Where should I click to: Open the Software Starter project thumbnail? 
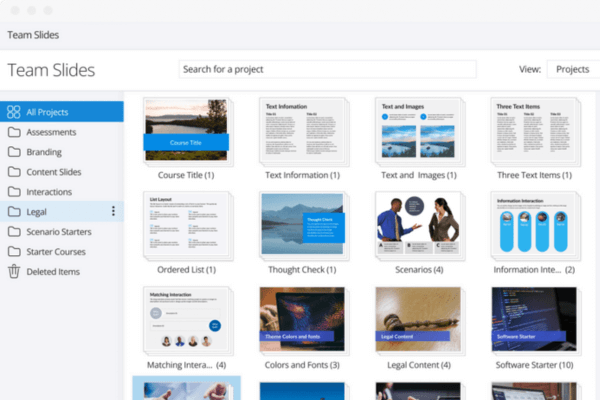pos(536,321)
